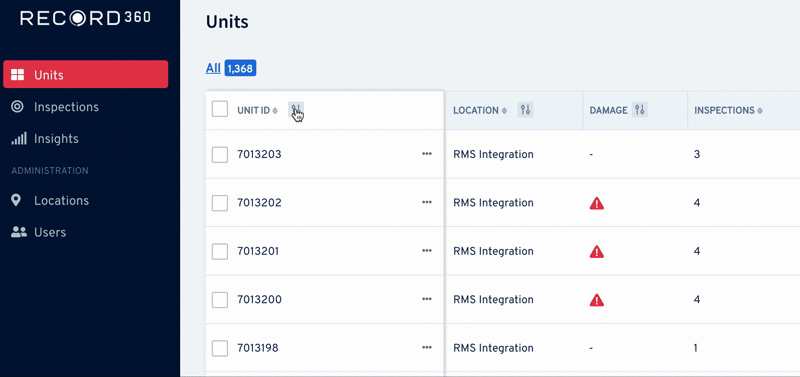Click damage warning icon for unit 7013201

coord(596,252)
